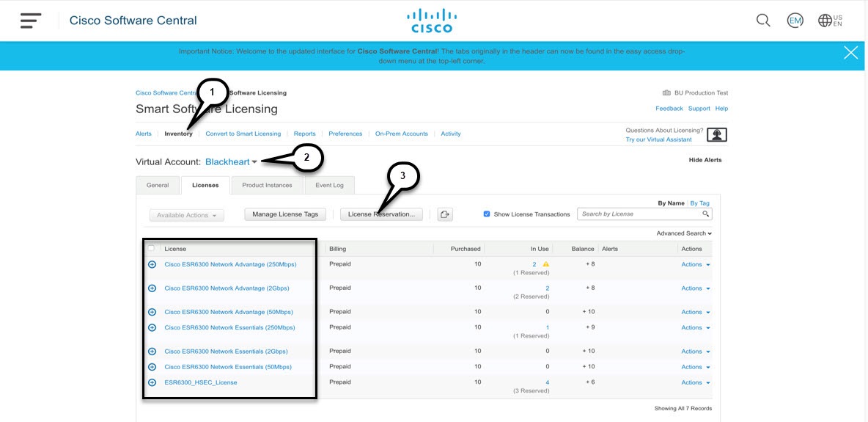Switch to the Event Log tab
The height and width of the screenshot is (422, 868).
[329, 185]
